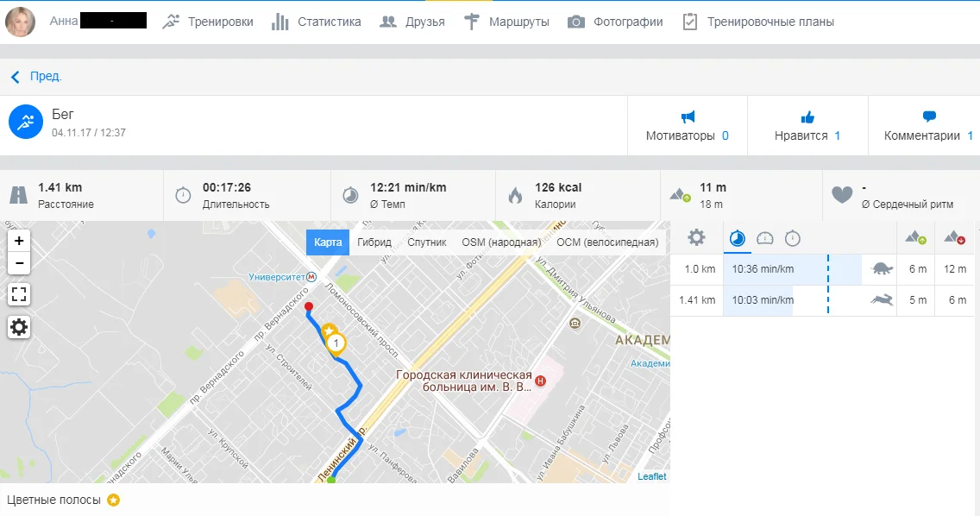
Task: Open Статистика from the top menu
Action: point(330,22)
